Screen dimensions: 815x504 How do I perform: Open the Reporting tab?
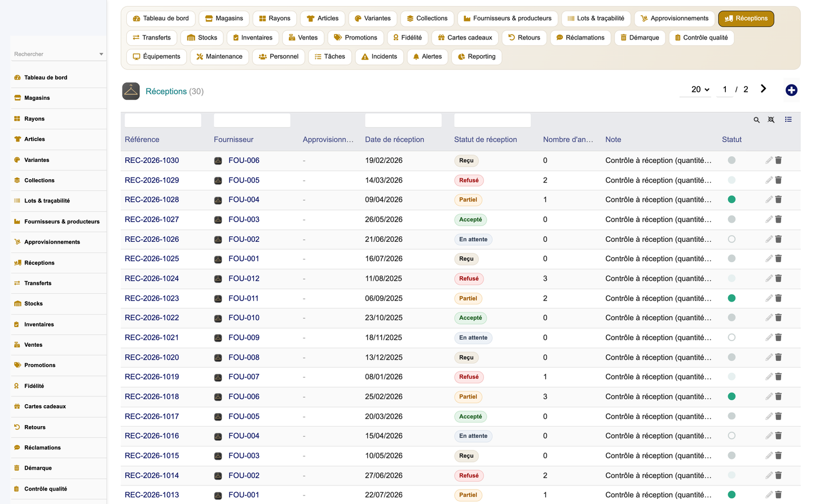(x=477, y=56)
